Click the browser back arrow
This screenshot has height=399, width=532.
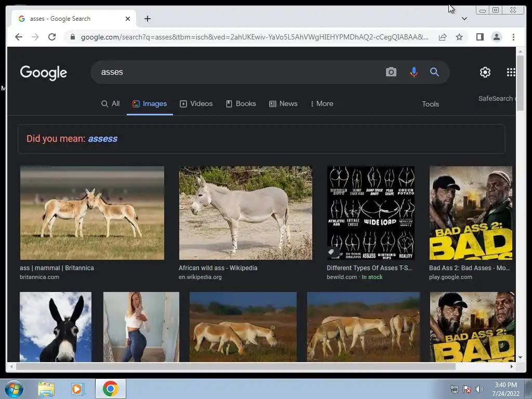click(19, 37)
